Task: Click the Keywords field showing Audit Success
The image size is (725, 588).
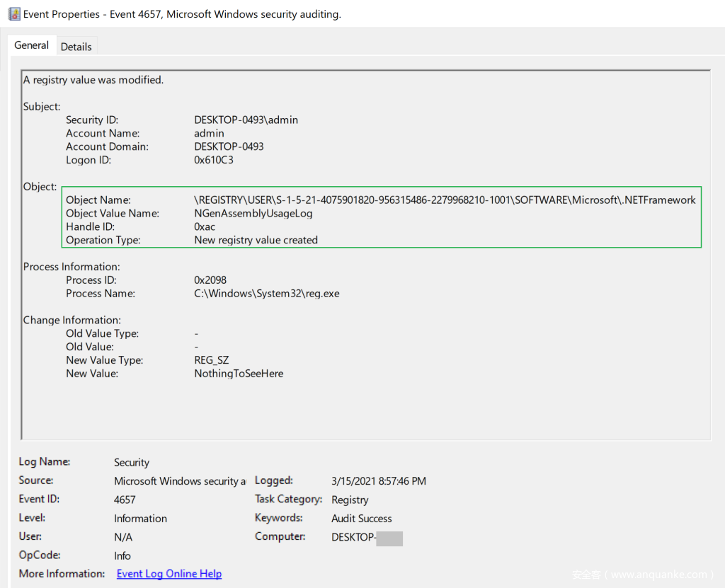Action: click(361, 519)
